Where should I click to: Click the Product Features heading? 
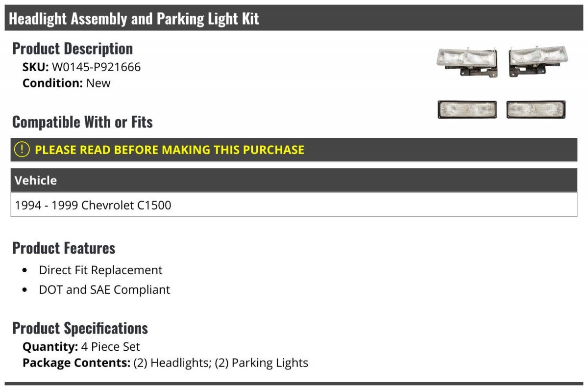[x=64, y=248]
